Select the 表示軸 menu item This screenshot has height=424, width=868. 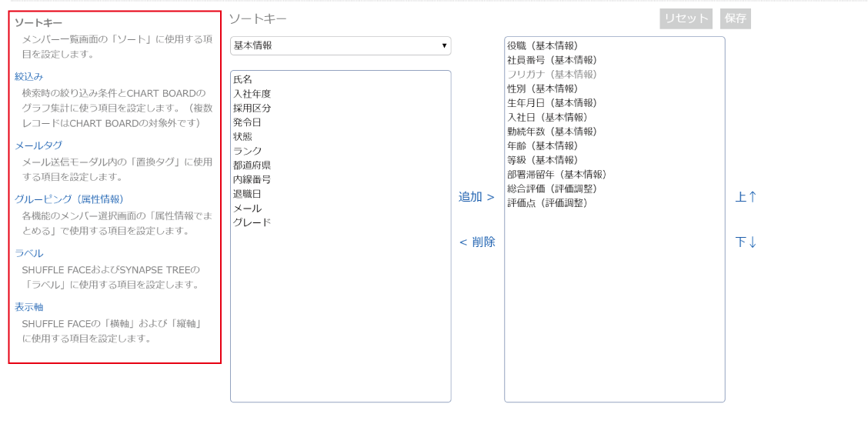(28, 307)
